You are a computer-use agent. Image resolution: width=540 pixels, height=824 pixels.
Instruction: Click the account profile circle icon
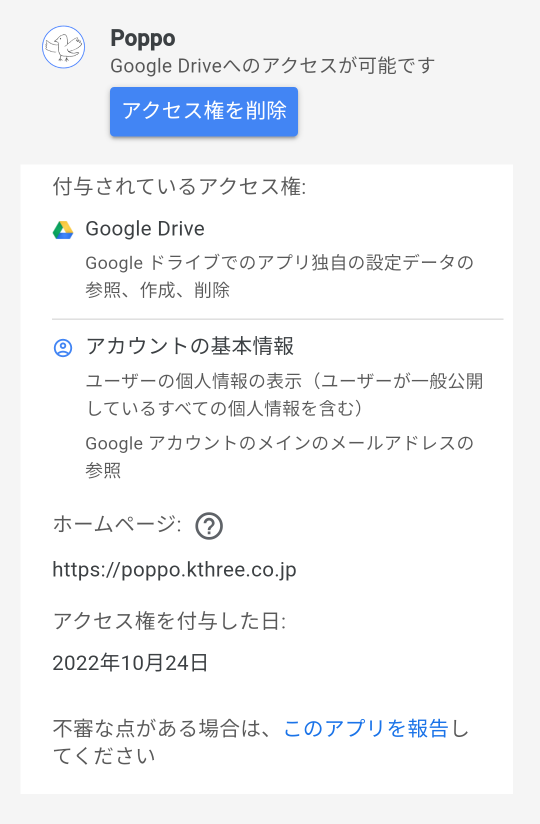click(63, 347)
